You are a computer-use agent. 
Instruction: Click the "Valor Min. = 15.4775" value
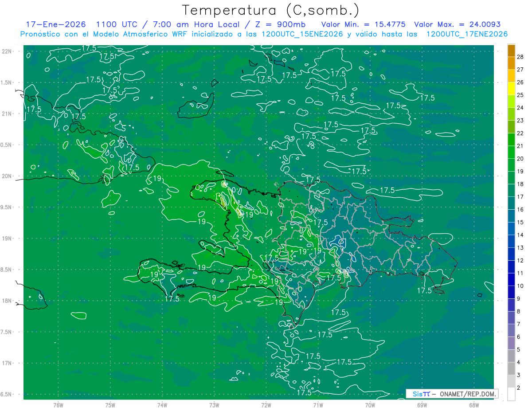pyautogui.click(x=363, y=24)
